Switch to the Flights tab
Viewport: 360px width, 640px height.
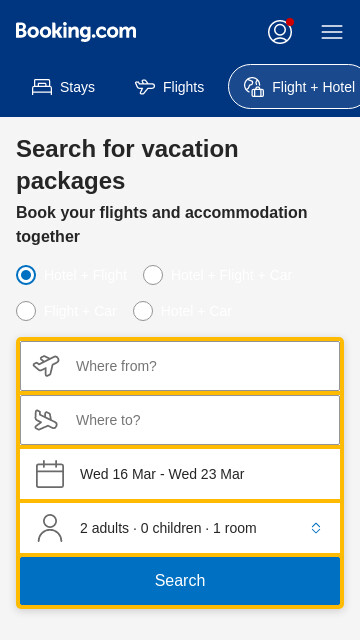click(x=169, y=87)
